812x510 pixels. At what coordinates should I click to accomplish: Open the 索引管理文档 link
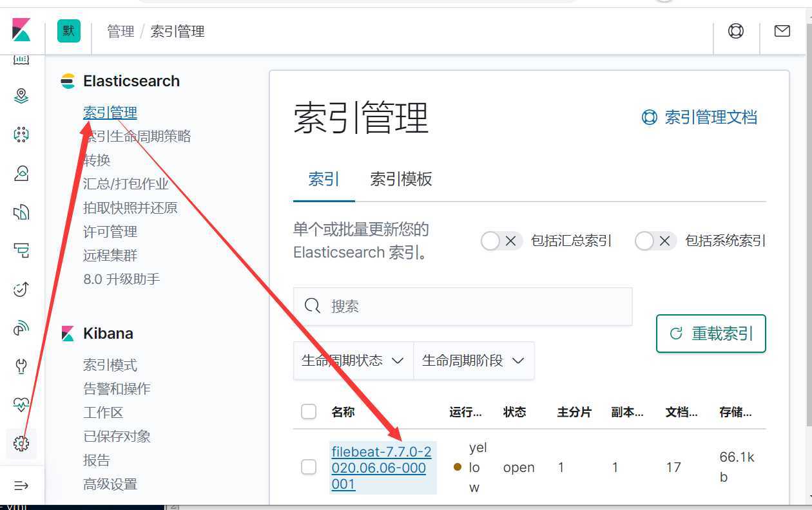pyautogui.click(x=699, y=117)
